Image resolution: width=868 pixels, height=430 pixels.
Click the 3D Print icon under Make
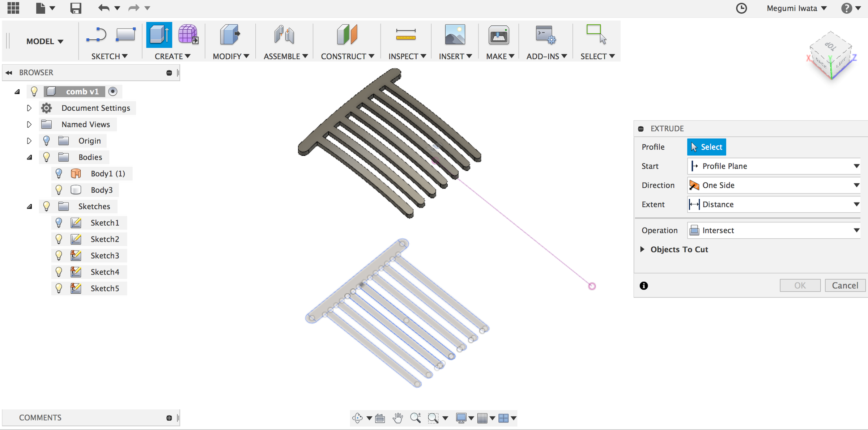click(x=498, y=35)
